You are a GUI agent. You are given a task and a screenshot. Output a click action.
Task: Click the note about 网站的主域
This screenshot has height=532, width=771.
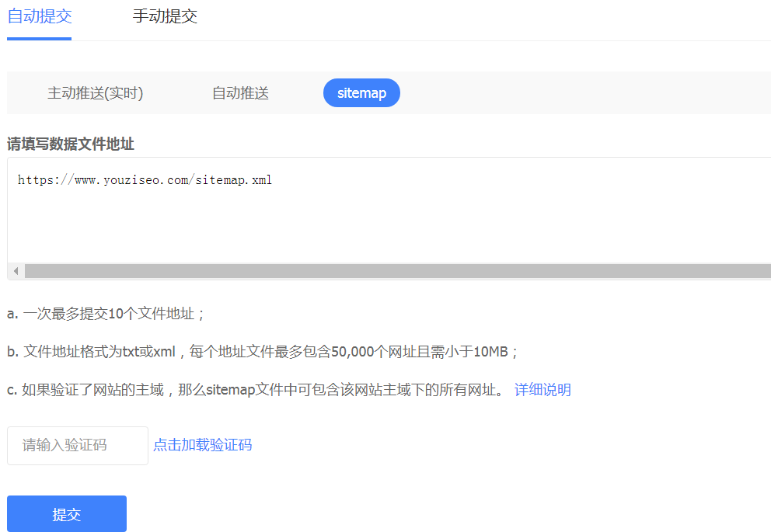(256, 390)
